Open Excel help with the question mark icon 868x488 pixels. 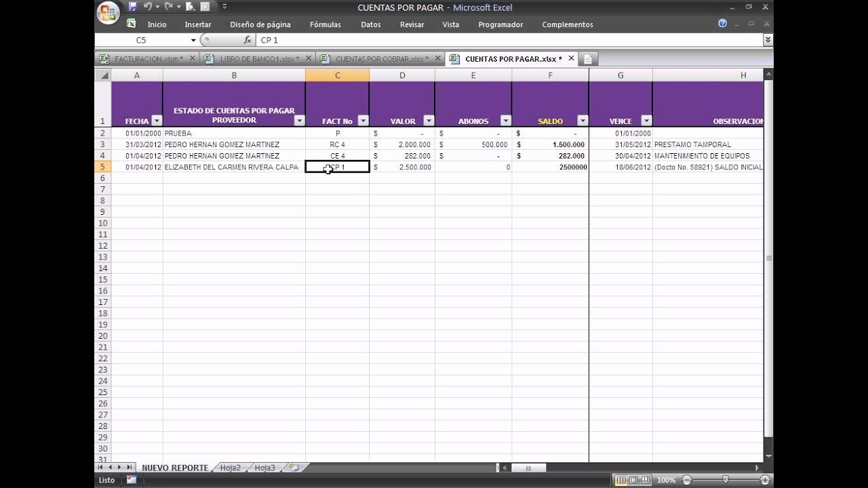point(723,24)
